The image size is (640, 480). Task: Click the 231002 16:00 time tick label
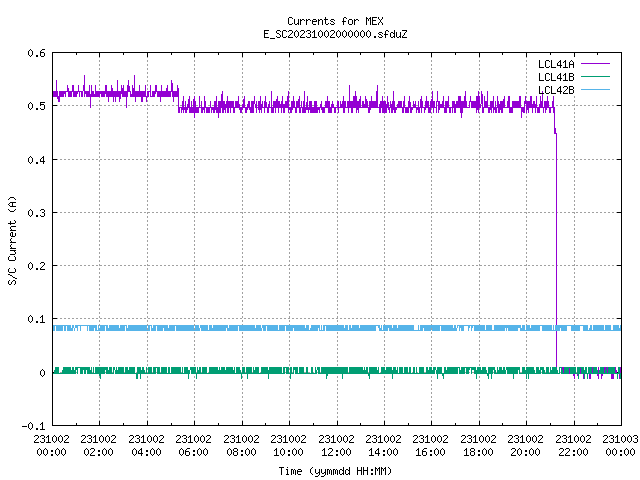tap(430, 446)
